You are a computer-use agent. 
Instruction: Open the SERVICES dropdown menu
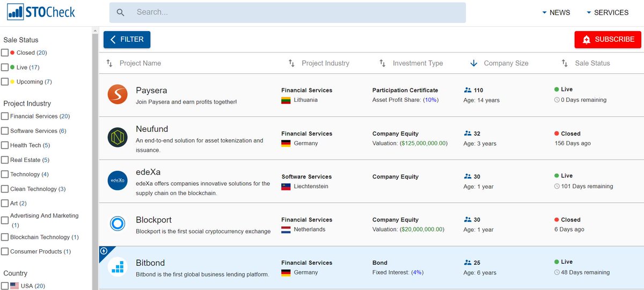(x=607, y=12)
